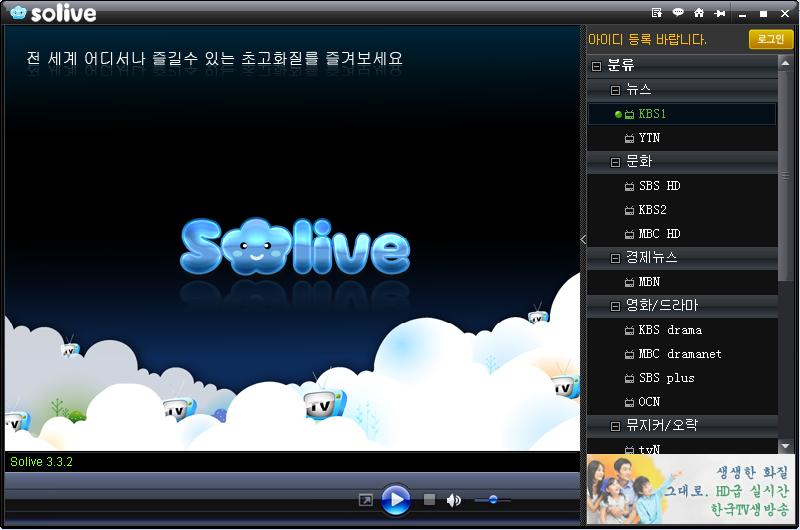Click the TV icon beside YTN

pyautogui.click(x=630, y=138)
